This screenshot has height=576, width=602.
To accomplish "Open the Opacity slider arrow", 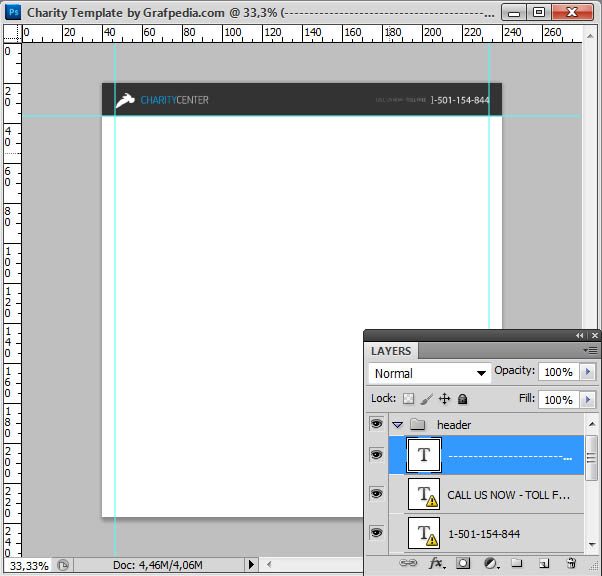I will [x=587, y=372].
